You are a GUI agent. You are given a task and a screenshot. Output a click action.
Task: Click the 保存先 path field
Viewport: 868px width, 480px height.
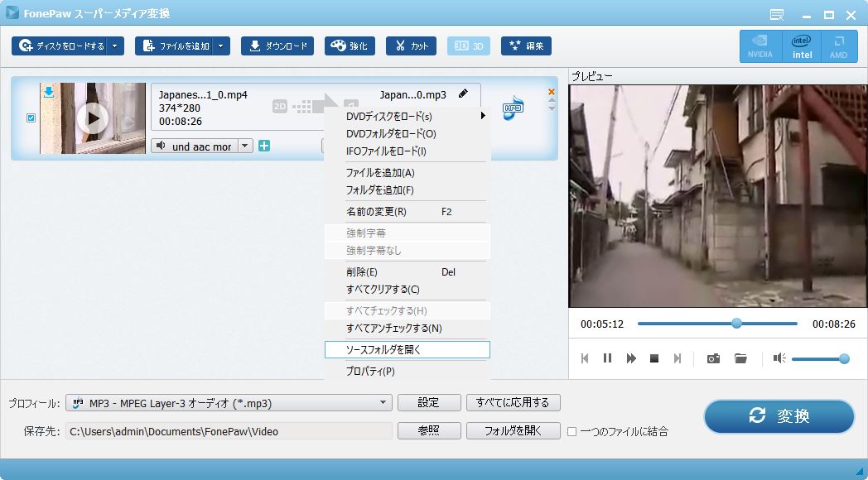tap(229, 431)
